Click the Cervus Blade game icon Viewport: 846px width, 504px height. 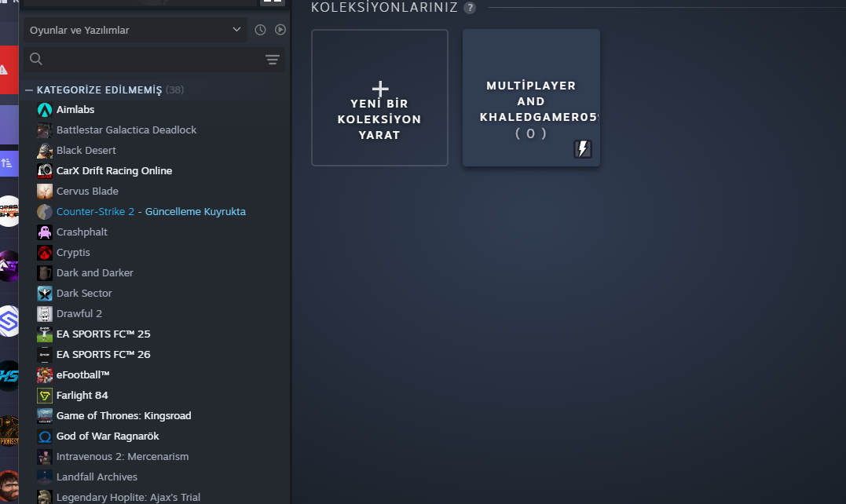(45, 192)
